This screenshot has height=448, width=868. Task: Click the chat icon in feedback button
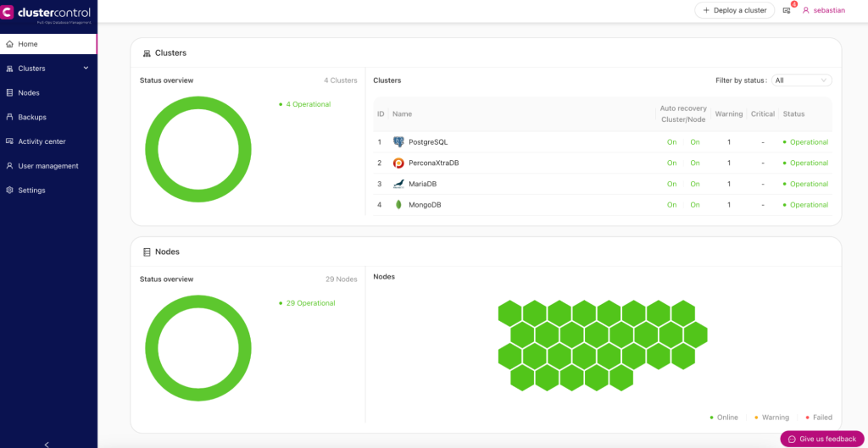793,440
